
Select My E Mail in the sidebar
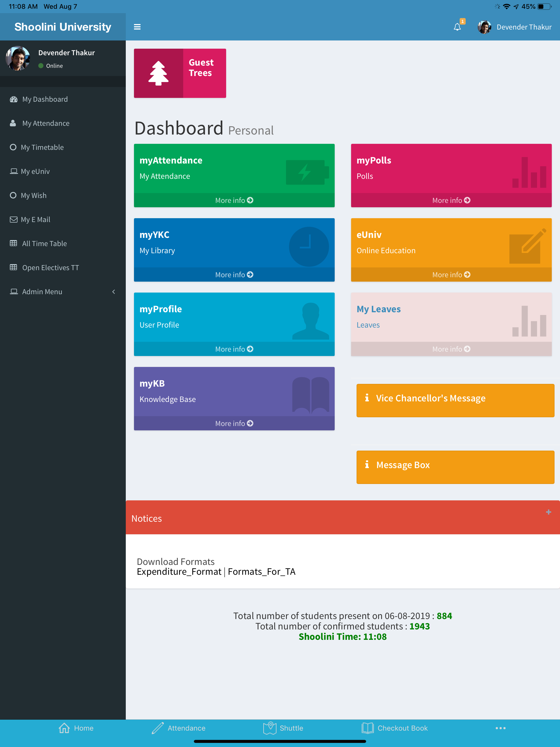pos(63,220)
